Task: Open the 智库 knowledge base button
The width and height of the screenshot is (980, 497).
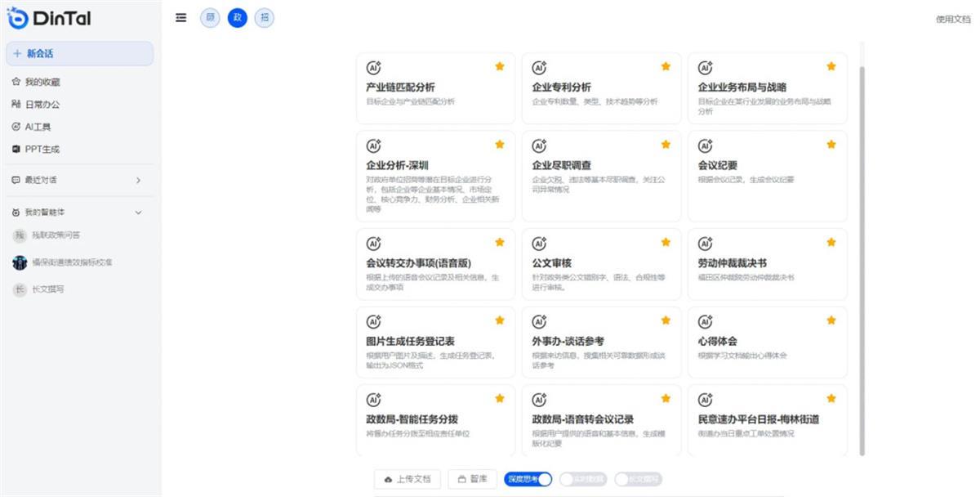Action: [472, 479]
